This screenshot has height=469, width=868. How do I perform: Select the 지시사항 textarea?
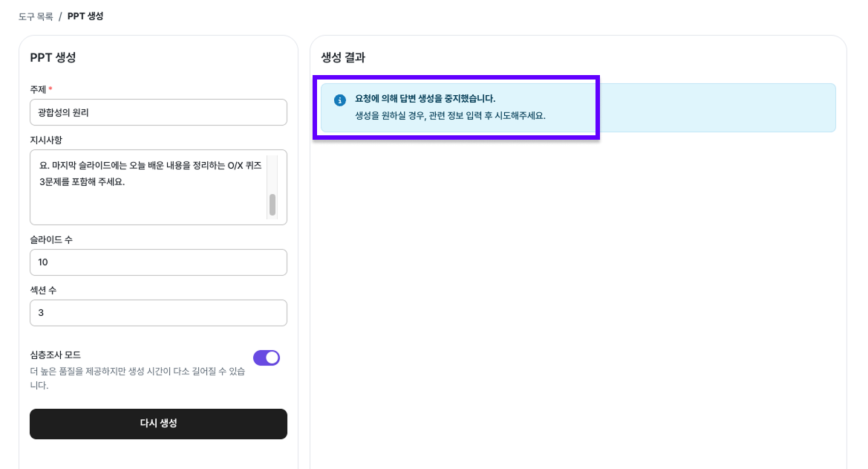click(x=152, y=186)
